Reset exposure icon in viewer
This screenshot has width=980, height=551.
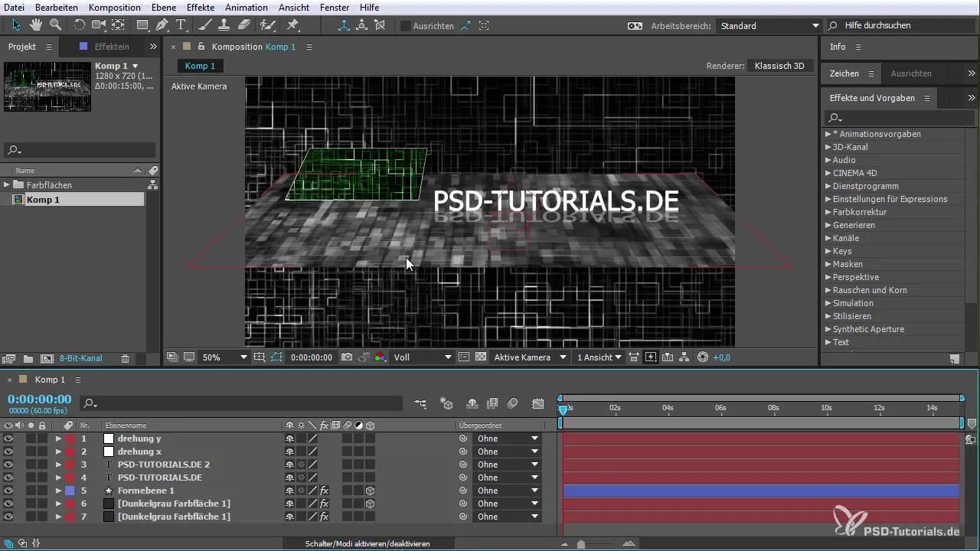pyautogui.click(x=703, y=357)
